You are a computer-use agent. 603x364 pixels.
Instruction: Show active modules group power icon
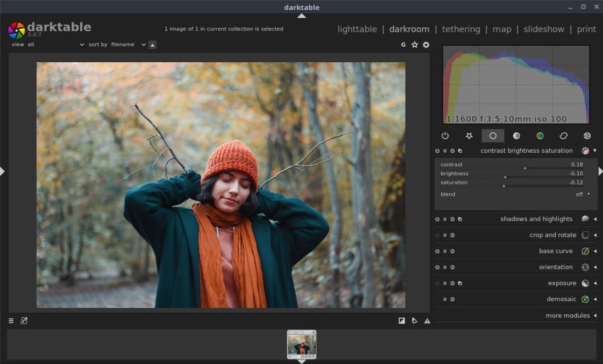click(446, 136)
